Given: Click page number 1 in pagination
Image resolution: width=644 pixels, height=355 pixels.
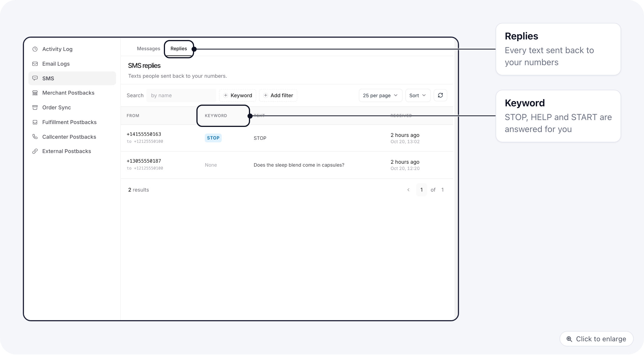Looking at the screenshot, I should [x=421, y=190].
